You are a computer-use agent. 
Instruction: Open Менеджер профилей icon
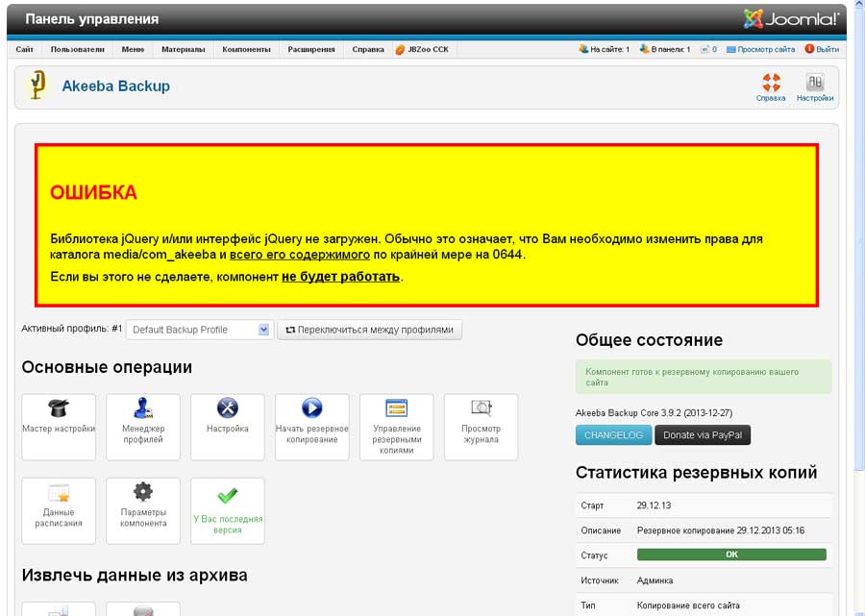(x=143, y=427)
